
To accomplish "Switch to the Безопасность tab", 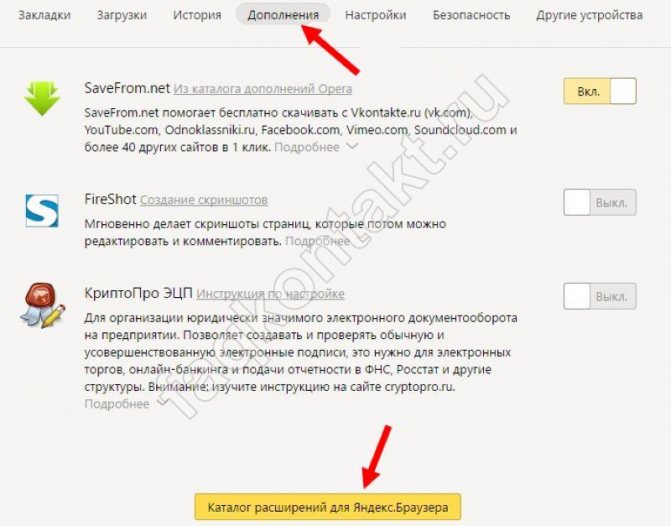I will 471,15.
